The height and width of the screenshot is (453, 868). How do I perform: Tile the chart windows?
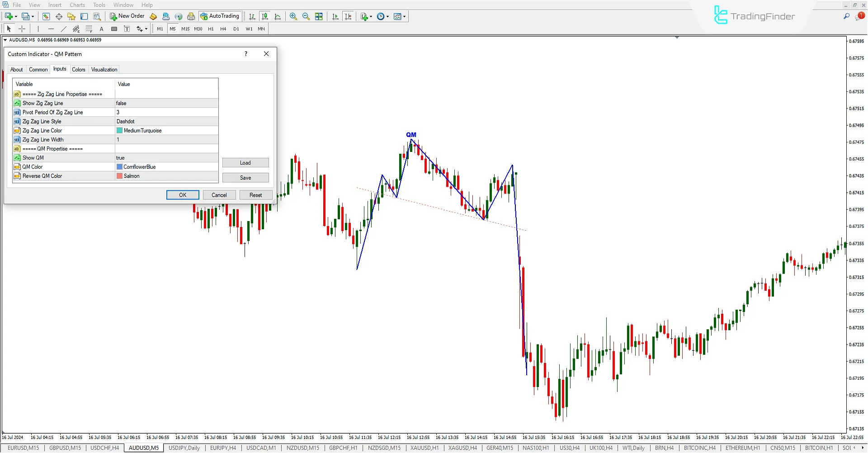click(319, 16)
